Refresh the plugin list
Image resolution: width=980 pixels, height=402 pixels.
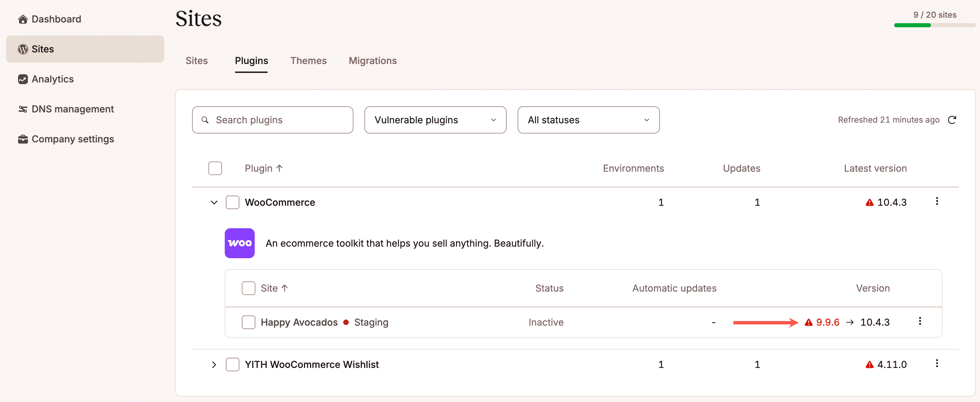coord(953,120)
